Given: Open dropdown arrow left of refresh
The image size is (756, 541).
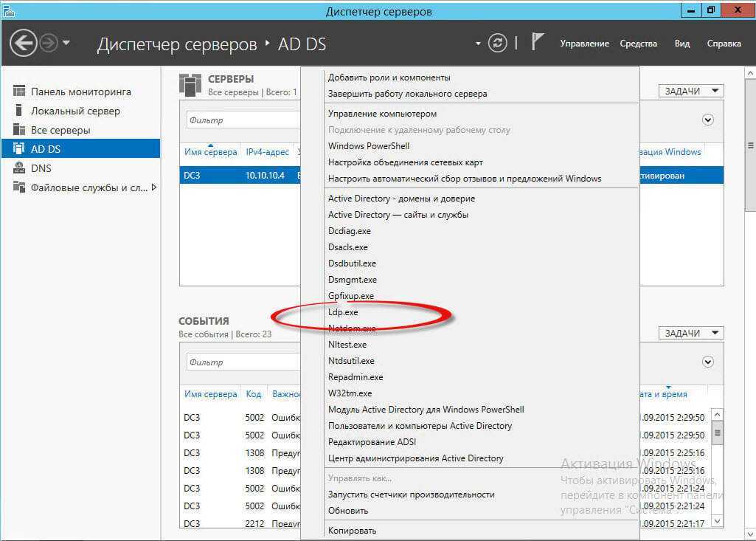Looking at the screenshot, I should (x=478, y=44).
